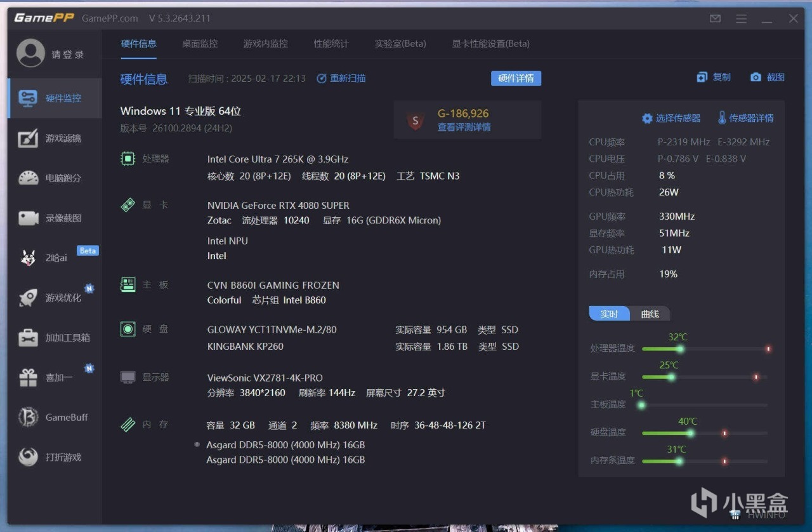This screenshot has width=812, height=532.
Task: Click the 复制 copy icon
Action: pos(702,77)
